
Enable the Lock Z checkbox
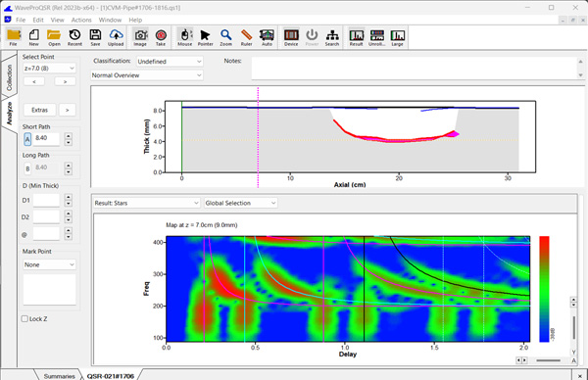click(x=24, y=319)
